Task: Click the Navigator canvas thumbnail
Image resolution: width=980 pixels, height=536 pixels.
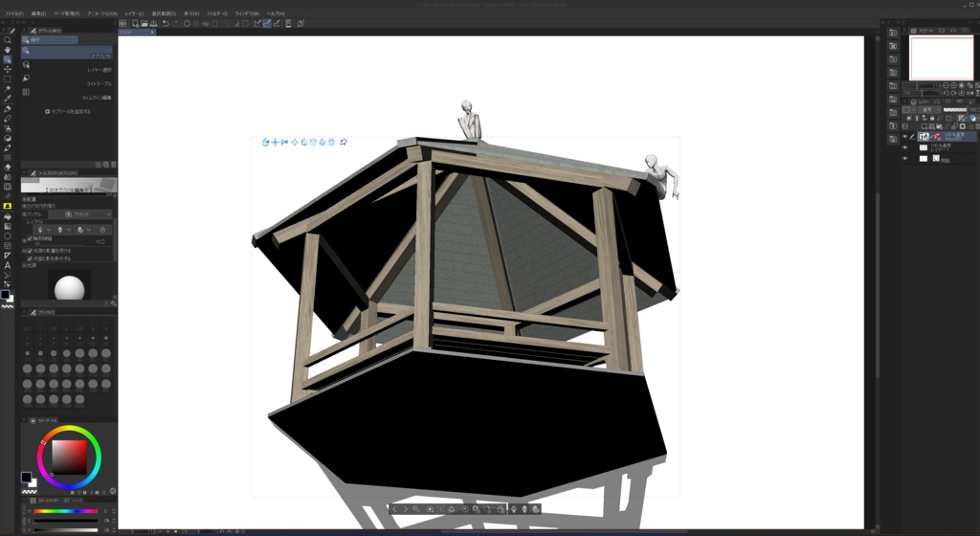Action: coord(942,58)
